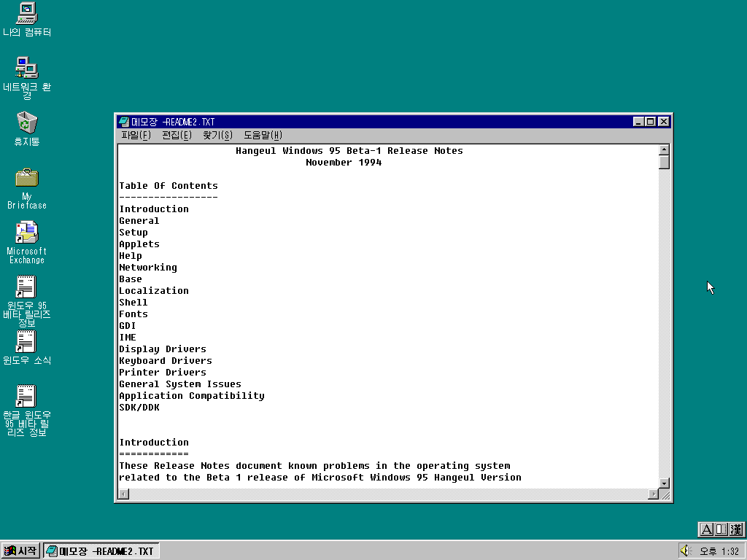
Task: Click the IME Hanja (漢) button
Action: coord(736,529)
